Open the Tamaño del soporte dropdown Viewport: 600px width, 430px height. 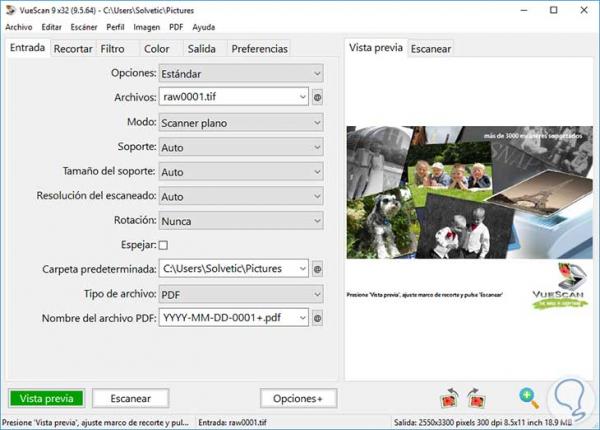241,172
